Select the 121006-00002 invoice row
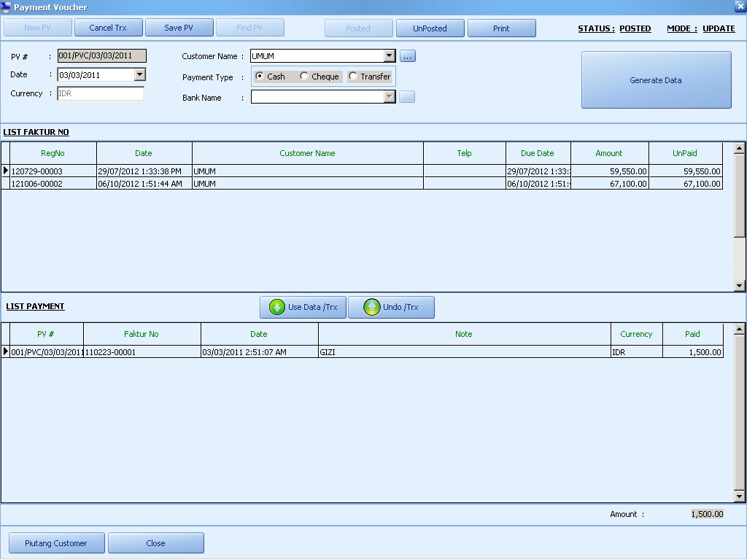 coord(53,184)
